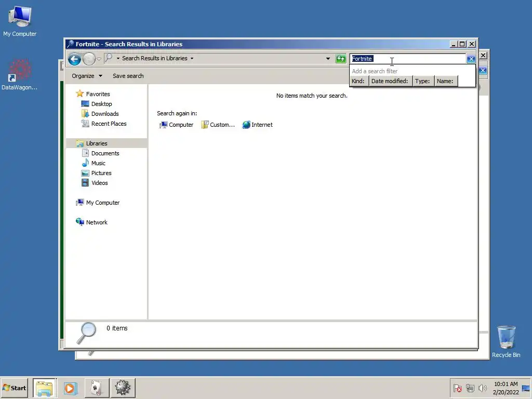
Task: Add the Kind: search filter
Action: point(358,81)
